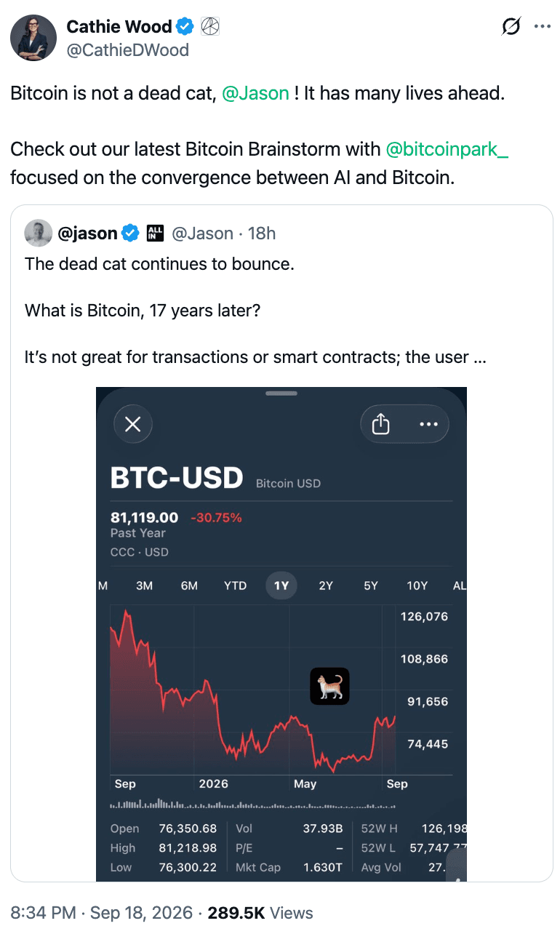Open the chart's ellipsis options button
The image size is (560, 934).
tap(429, 424)
